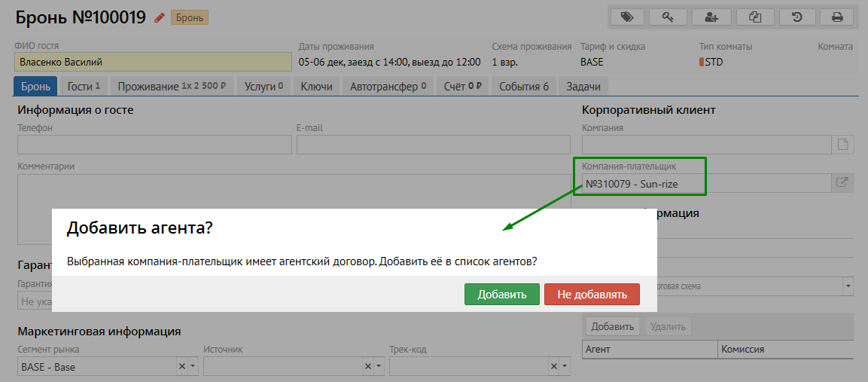Expand the Источник dropdown arrow

click(378, 367)
